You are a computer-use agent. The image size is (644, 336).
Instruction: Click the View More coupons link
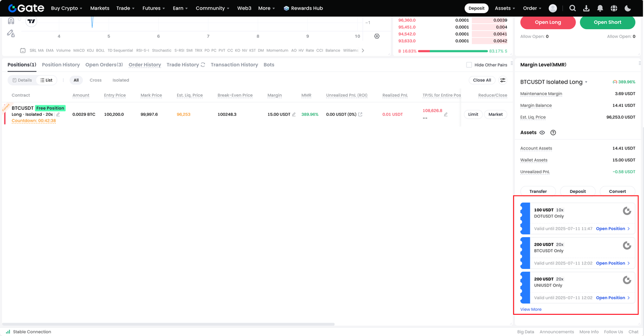[x=531, y=309]
